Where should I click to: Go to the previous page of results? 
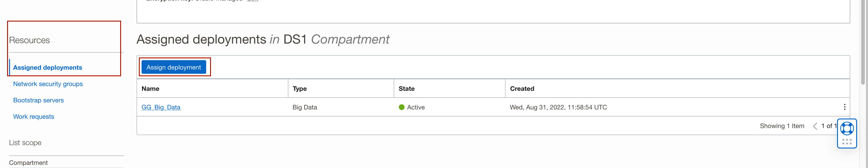click(x=815, y=126)
